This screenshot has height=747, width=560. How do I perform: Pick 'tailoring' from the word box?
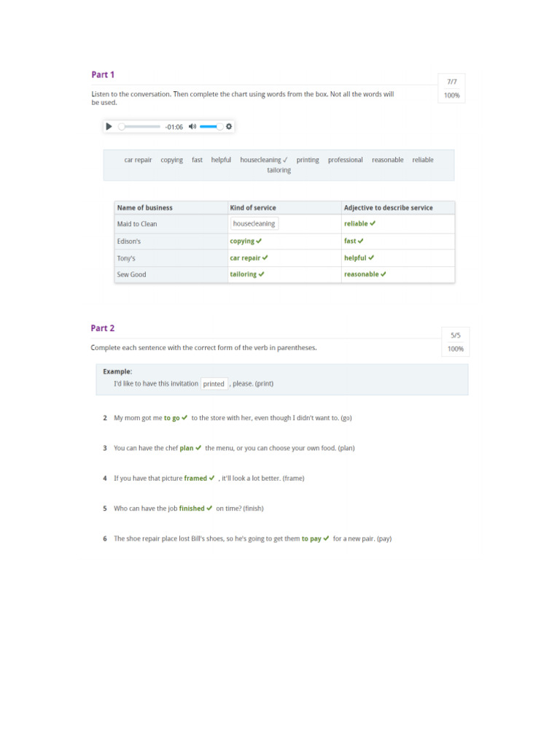pos(279,170)
